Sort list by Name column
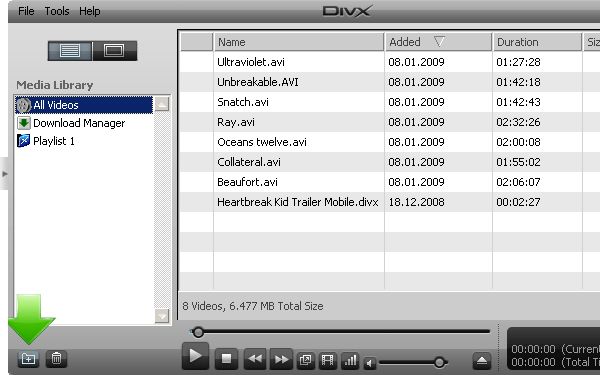Viewport: 600px width, 375px height. (x=298, y=42)
